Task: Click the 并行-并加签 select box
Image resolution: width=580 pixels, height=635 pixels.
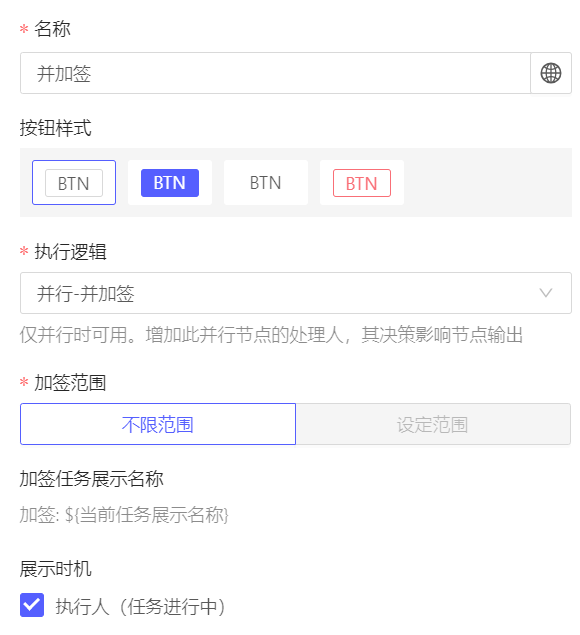Action: [296, 293]
